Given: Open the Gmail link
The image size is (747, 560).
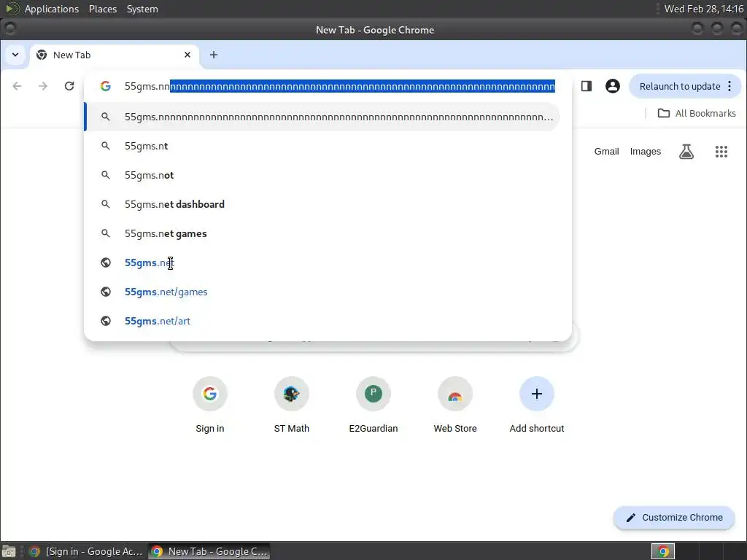Looking at the screenshot, I should (606, 152).
